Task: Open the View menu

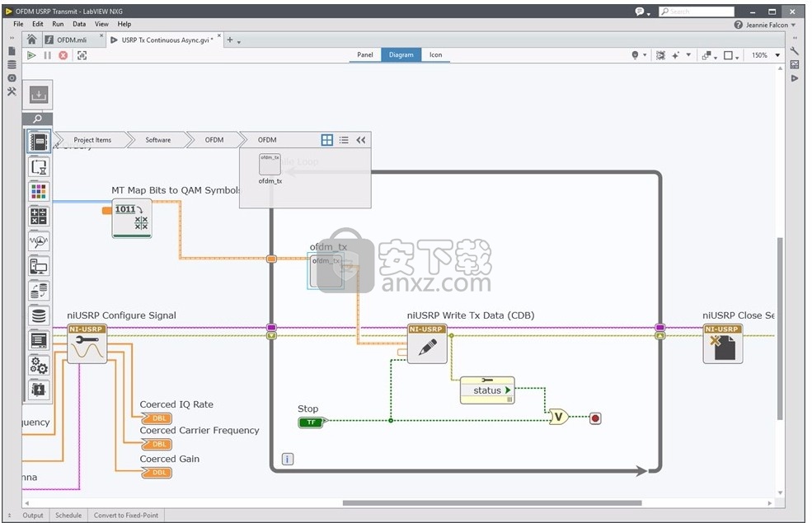Action: click(101, 24)
